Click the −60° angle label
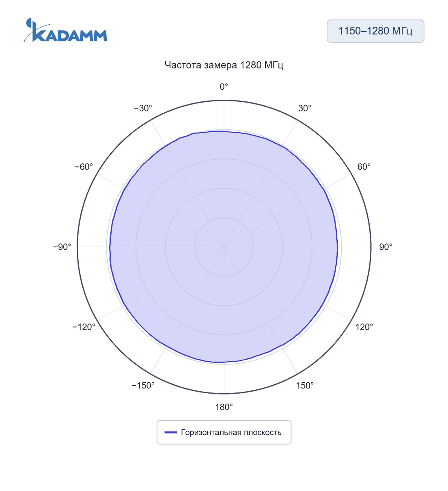Screen dimensions: 448x491 tap(84, 167)
